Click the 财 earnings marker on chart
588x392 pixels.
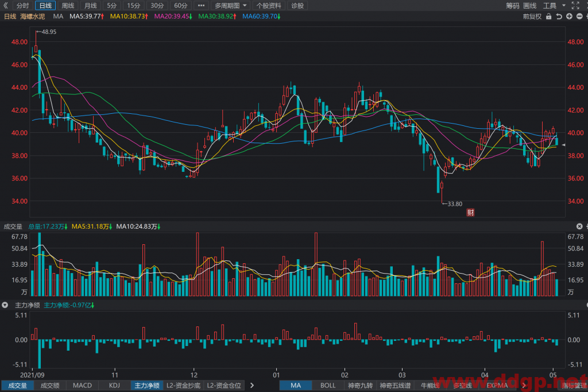click(470, 213)
